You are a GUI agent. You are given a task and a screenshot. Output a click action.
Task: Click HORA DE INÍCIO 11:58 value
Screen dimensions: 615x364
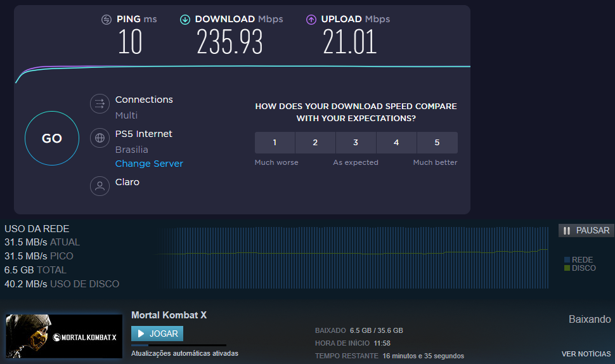pos(382,343)
